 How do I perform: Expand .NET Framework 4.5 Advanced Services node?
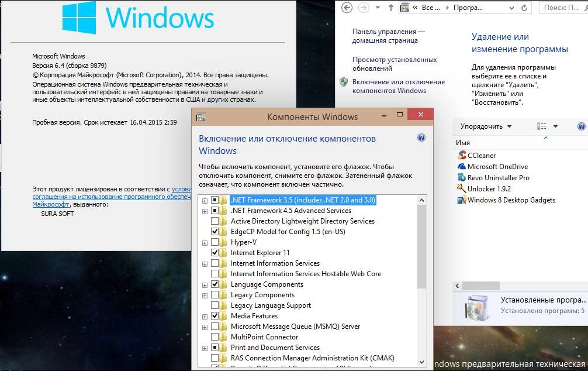(x=205, y=211)
